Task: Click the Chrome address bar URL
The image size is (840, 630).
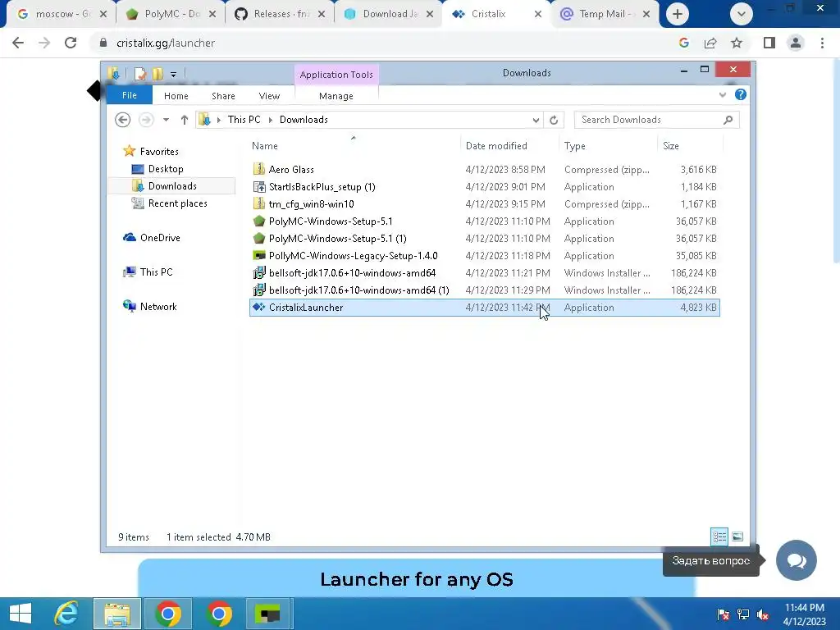Action: point(166,43)
